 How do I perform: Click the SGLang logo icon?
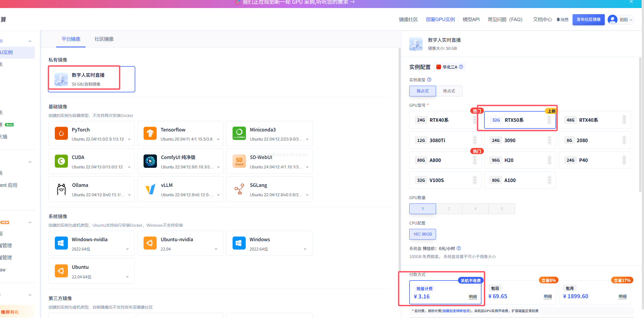pyautogui.click(x=239, y=189)
